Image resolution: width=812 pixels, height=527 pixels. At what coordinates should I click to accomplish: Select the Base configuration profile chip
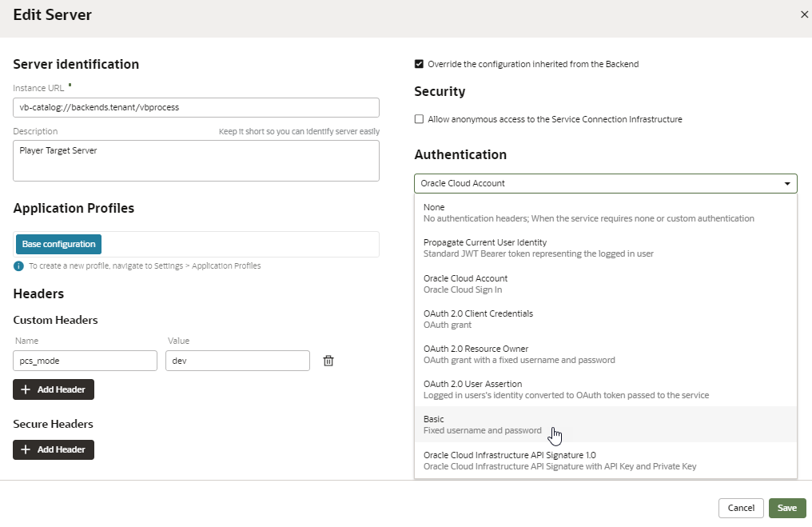tap(58, 244)
